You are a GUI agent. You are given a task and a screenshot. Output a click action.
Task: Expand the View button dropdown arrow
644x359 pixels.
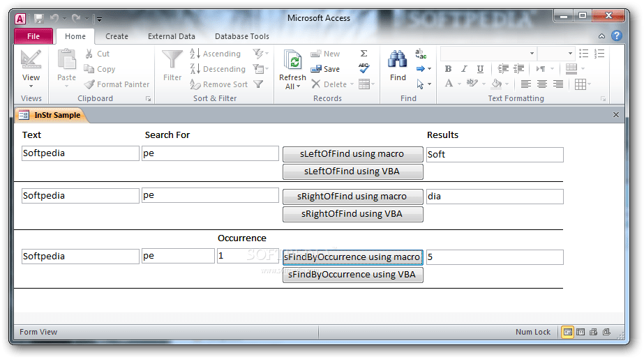pyautogui.click(x=31, y=86)
